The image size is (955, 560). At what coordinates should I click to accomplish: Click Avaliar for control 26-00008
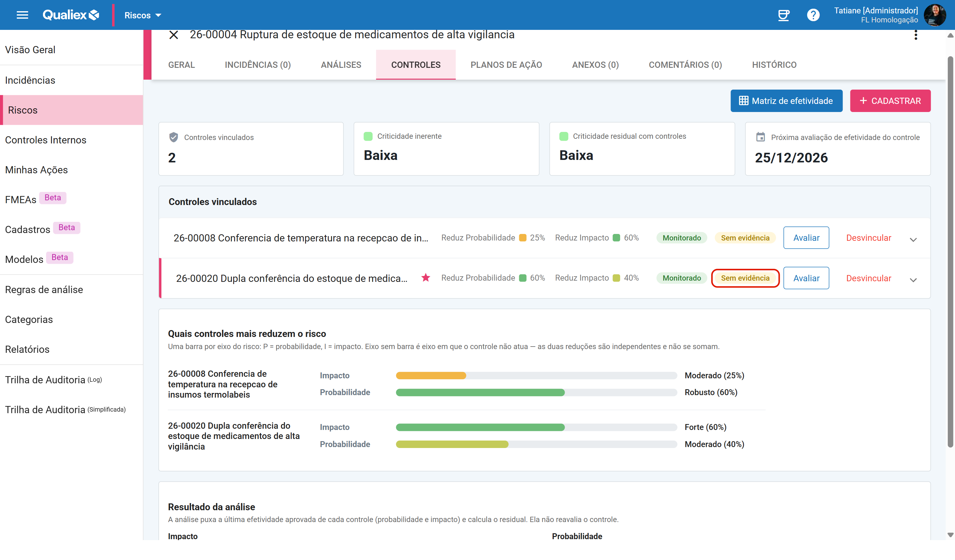coord(806,238)
